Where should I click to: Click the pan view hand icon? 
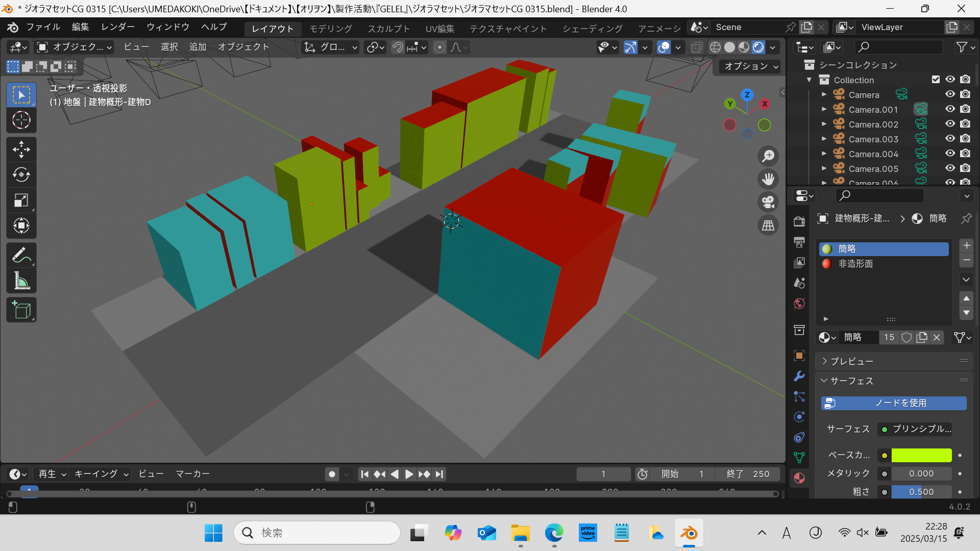768,179
